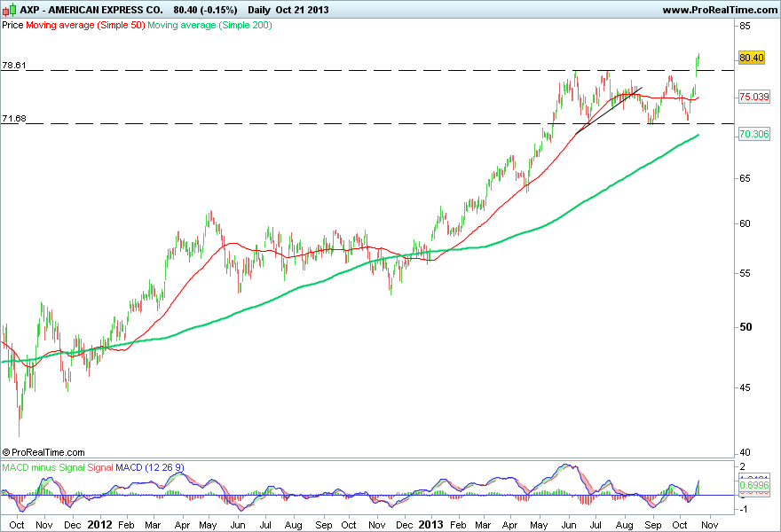Screen dimensions: 781x532
Task: Click the 55 price axis label
Action: [745, 273]
